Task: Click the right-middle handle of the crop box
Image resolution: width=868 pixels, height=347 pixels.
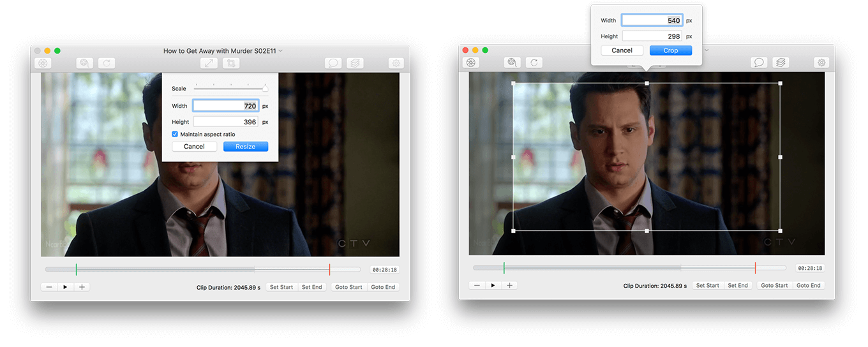Action: [781, 156]
